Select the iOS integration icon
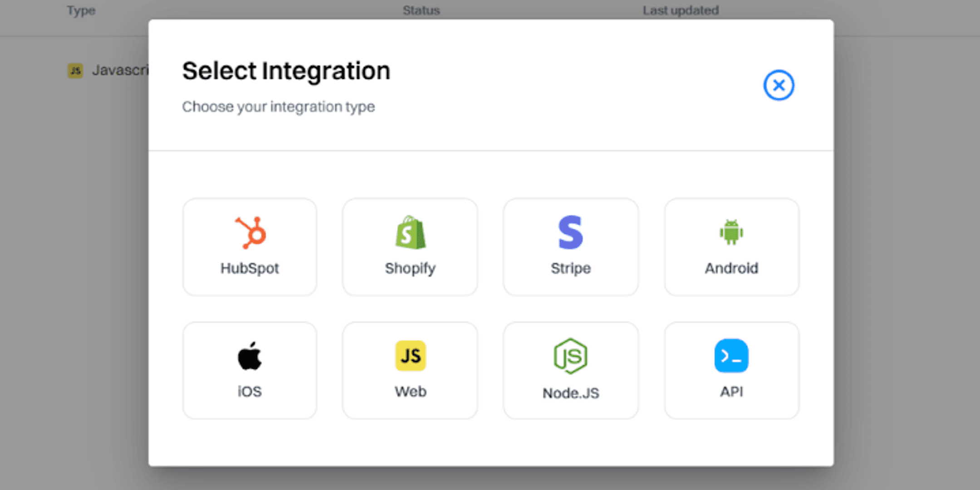 click(249, 356)
